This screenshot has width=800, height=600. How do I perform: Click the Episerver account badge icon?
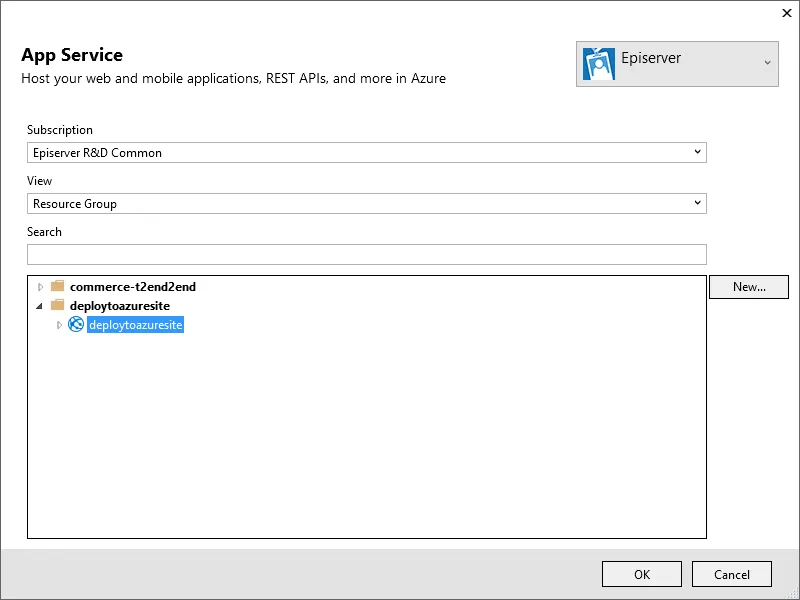pyautogui.click(x=598, y=64)
